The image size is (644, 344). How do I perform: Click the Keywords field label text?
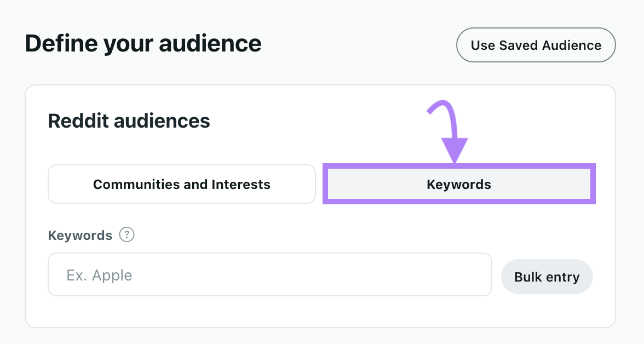coord(80,236)
